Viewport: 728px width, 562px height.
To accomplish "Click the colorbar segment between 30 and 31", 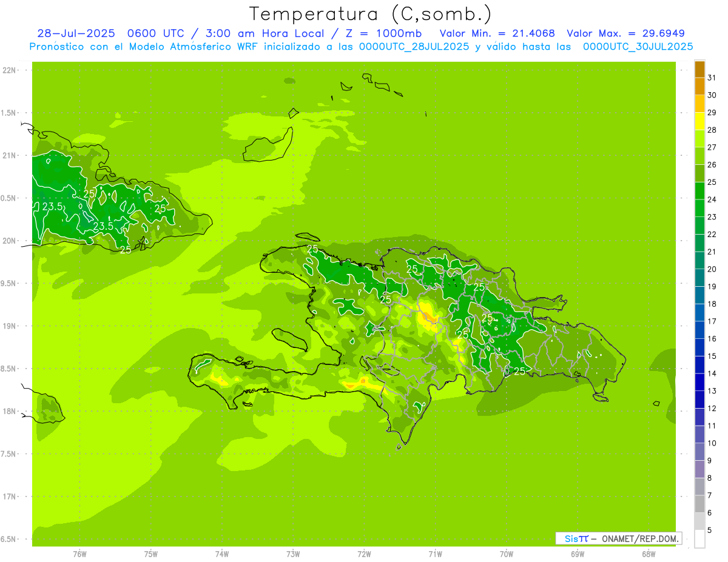I will [699, 86].
